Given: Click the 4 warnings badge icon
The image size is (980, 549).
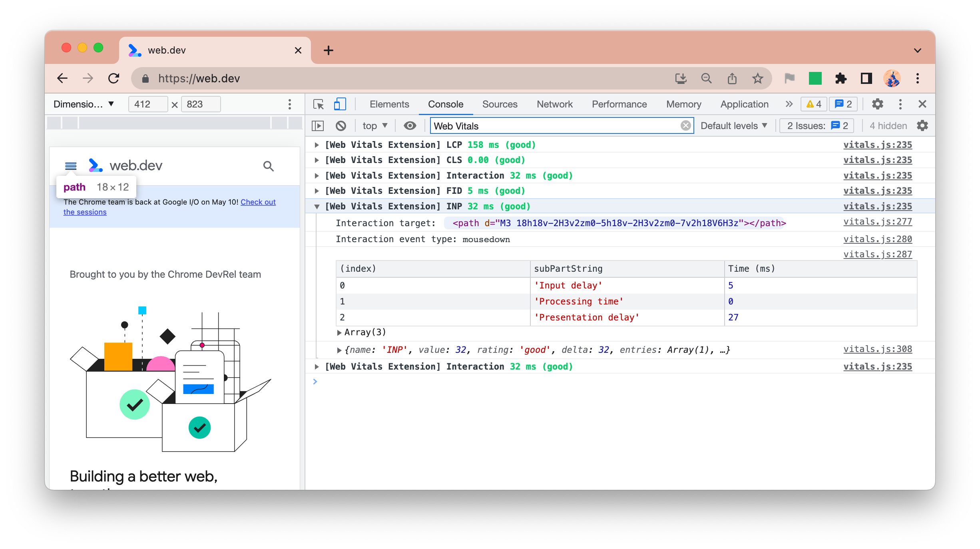Looking at the screenshot, I should coord(813,103).
